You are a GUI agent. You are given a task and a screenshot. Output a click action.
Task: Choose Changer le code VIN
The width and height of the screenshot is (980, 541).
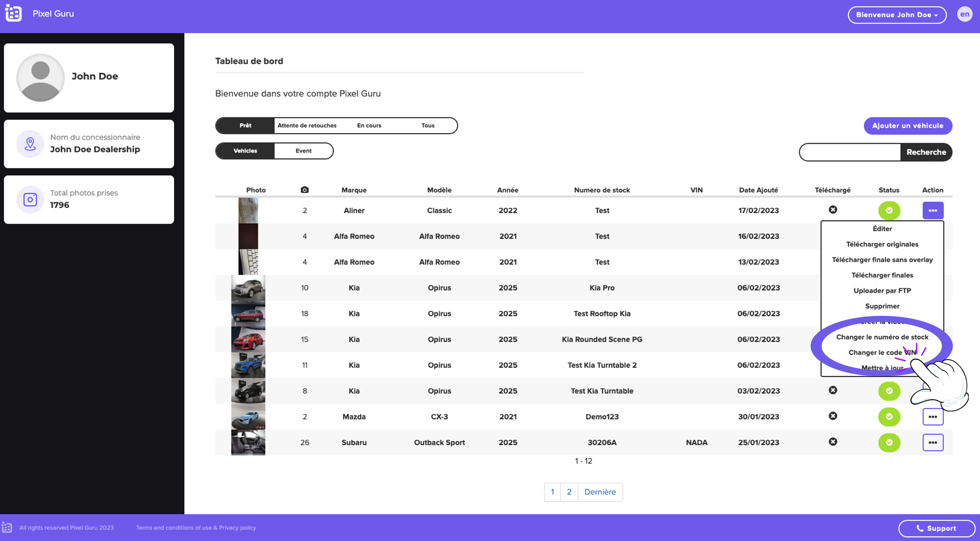[x=882, y=353]
